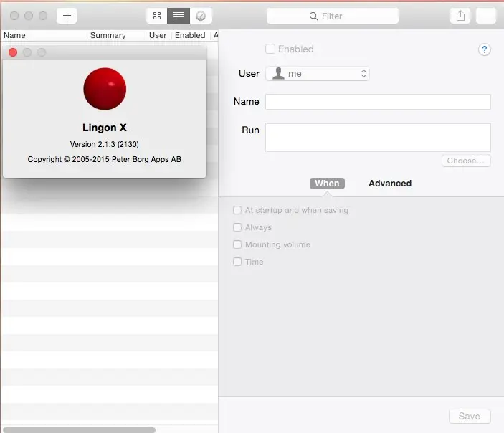The image size is (504, 433).
Task: Toggle the Time checkbox
Action: point(237,262)
